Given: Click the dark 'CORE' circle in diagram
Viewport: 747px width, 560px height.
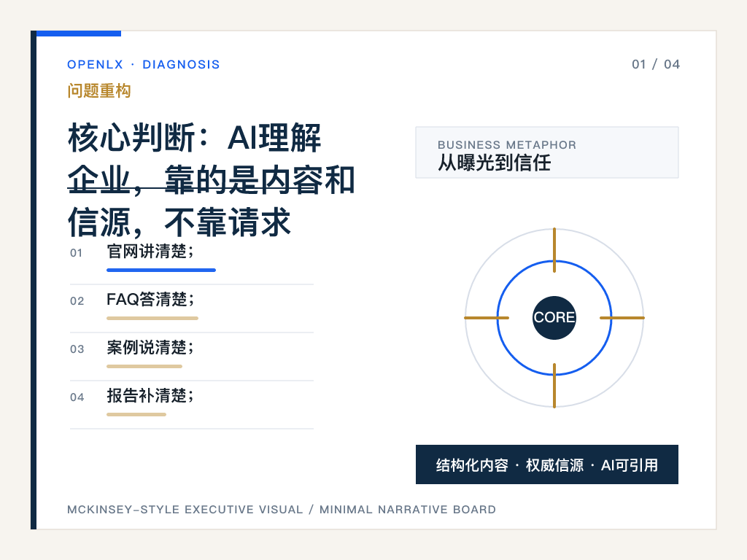Looking at the screenshot, I should [x=554, y=318].
